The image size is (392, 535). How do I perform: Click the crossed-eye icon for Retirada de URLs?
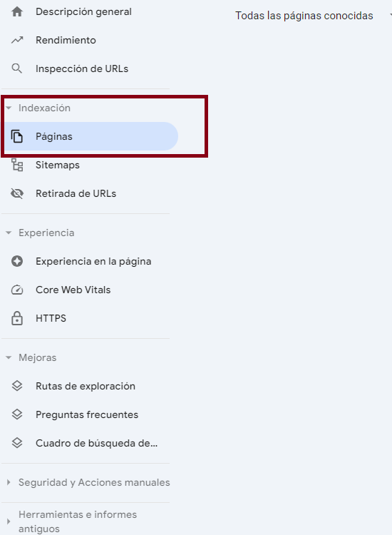pyautogui.click(x=17, y=193)
